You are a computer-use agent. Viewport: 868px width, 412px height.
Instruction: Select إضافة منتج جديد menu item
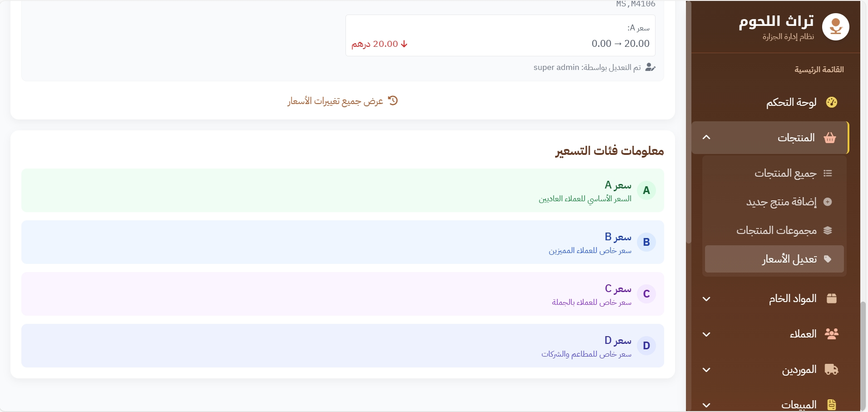[781, 202]
